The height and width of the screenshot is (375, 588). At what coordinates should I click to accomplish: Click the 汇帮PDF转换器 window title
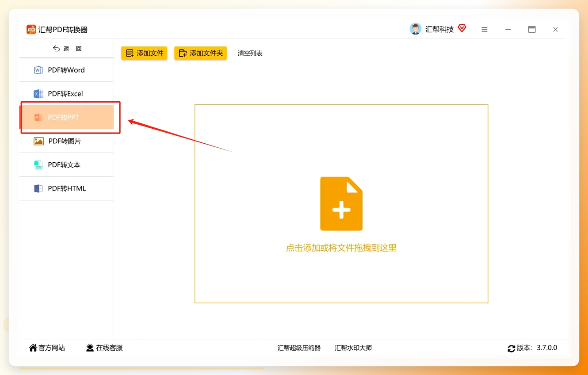[63, 30]
